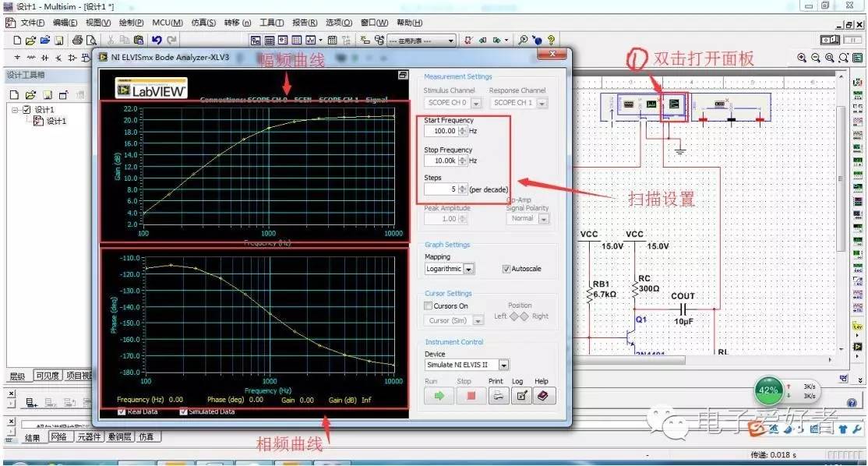Switch to the 可见度 tab
Image resolution: width=868 pixels, height=466 pixels.
(48, 376)
